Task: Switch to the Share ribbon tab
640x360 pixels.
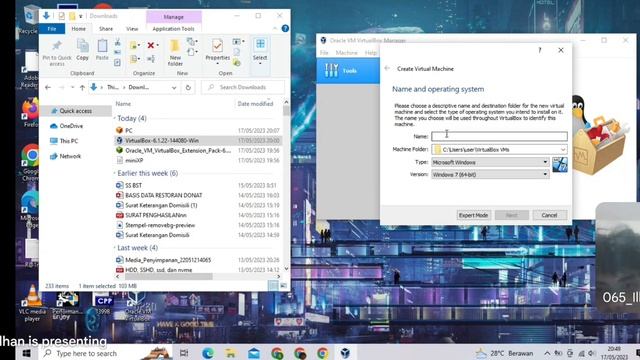Action: 106,29
